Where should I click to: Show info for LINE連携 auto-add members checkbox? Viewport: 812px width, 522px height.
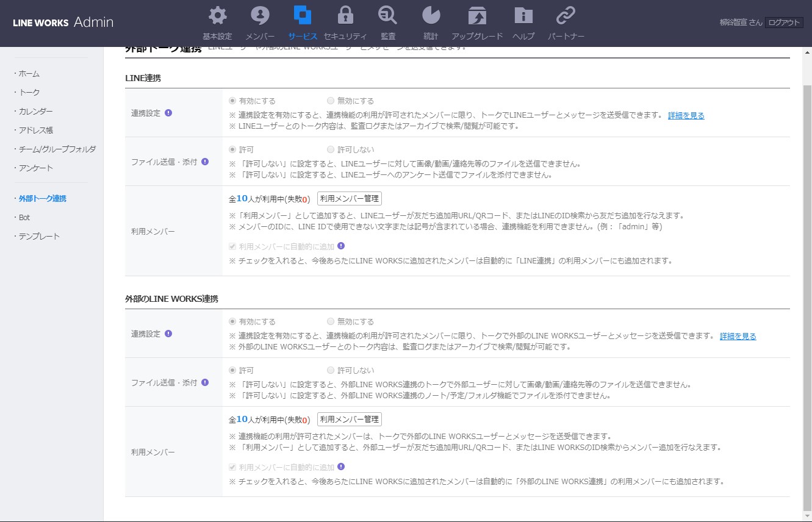click(x=341, y=246)
